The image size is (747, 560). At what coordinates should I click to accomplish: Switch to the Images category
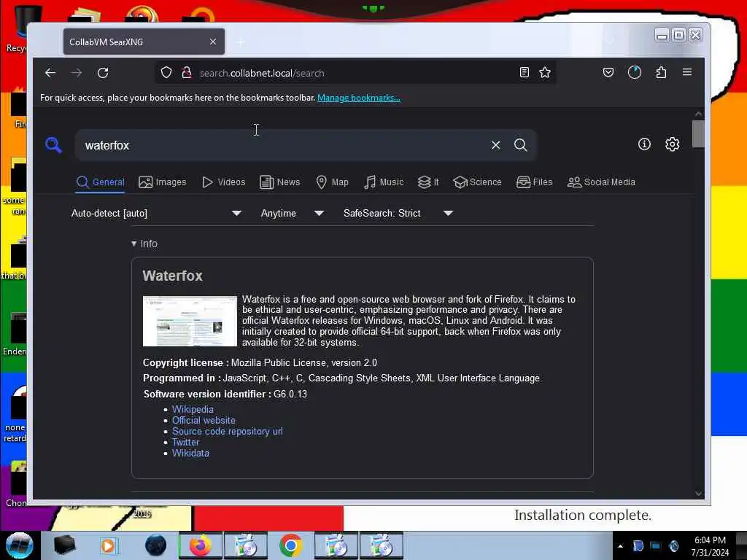click(x=163, y=182)
